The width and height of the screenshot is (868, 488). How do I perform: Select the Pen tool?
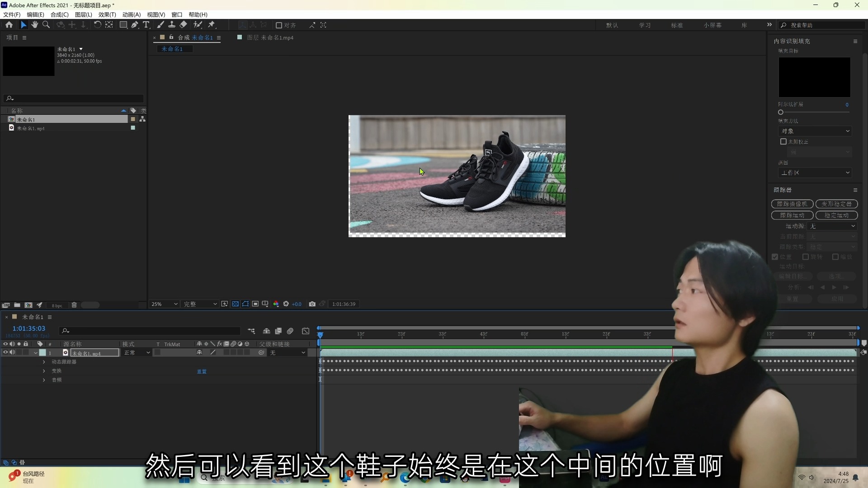tap(135, 25)
